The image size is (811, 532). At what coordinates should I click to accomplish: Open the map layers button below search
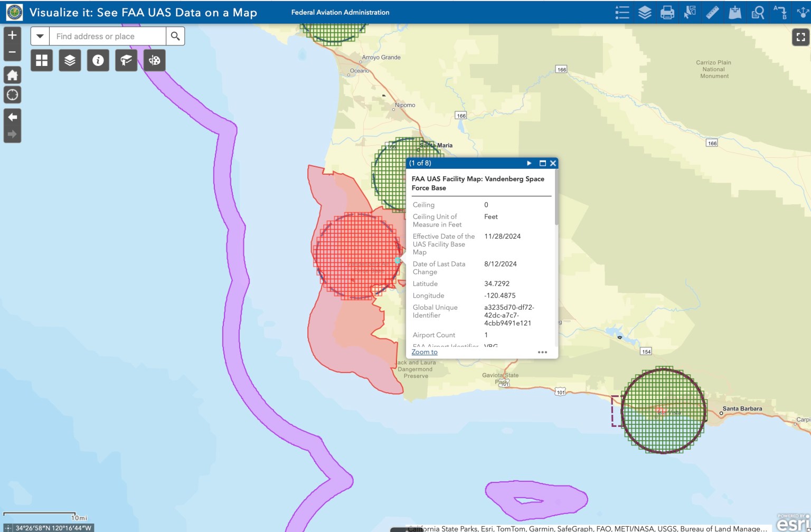[x=70, y=60]
